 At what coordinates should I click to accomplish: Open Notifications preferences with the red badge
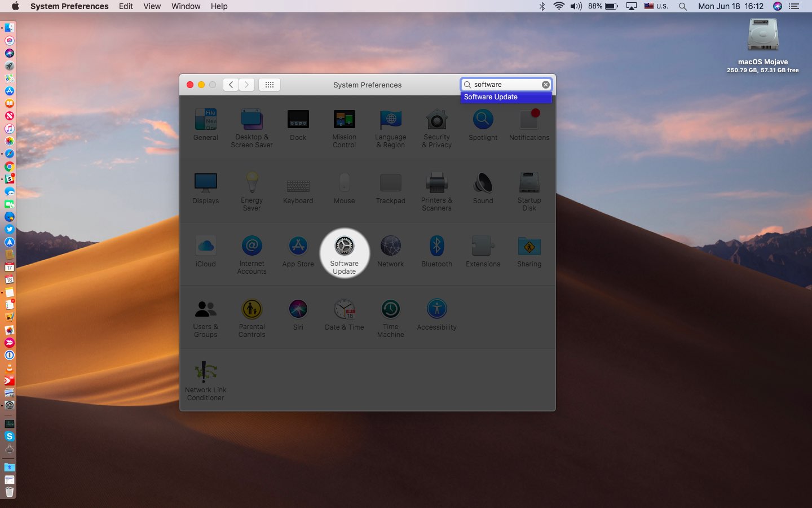pos(529,120)
